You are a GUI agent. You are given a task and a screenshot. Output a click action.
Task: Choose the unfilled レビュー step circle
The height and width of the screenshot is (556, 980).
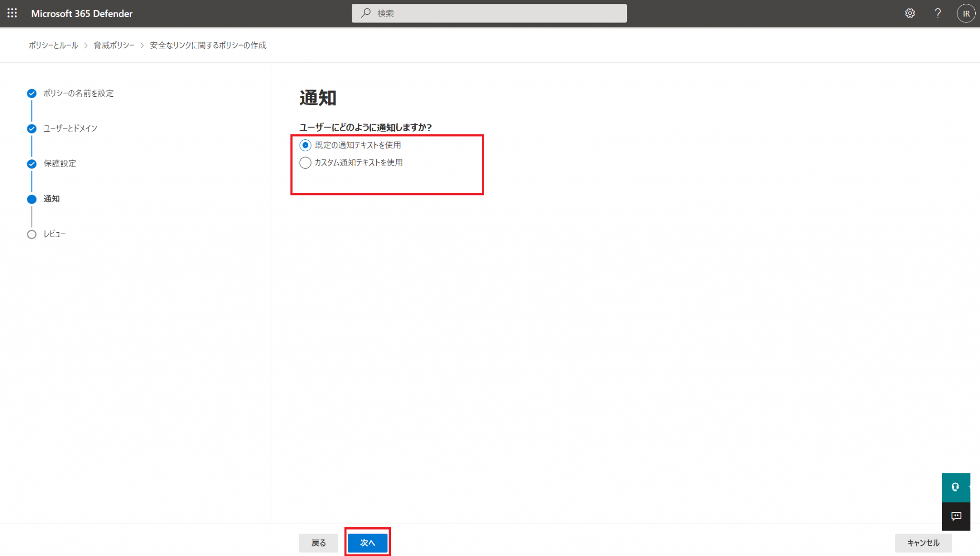31,234
